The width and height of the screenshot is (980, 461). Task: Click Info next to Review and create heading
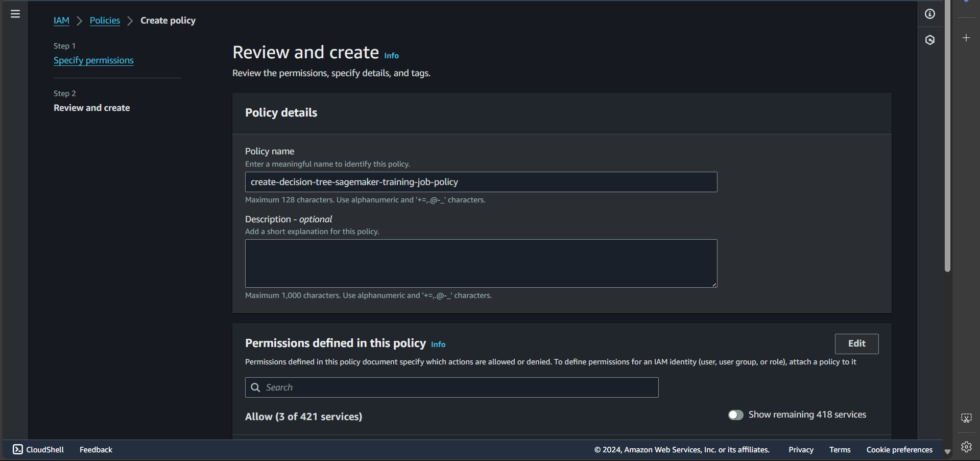pos(391,55)
